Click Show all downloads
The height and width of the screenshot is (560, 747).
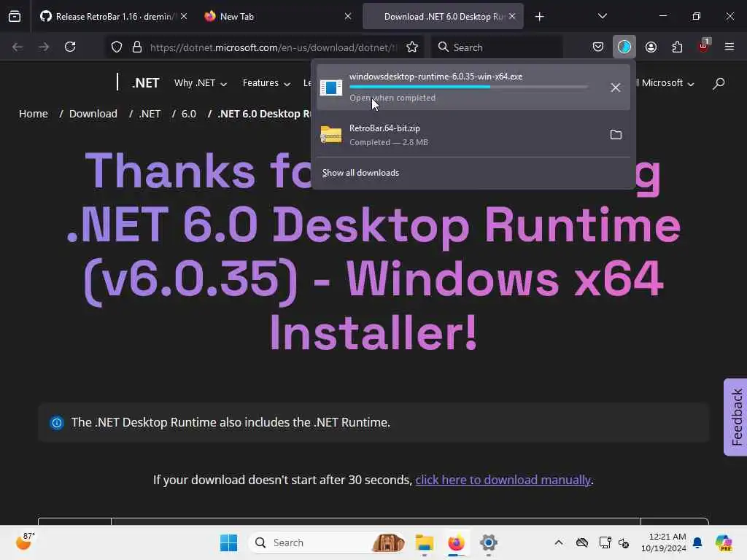coord(360,173)
